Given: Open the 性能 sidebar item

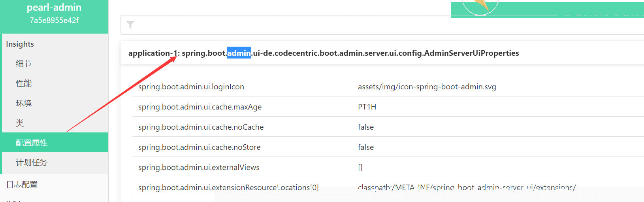Looking at the screenshot, I should 24,83.
